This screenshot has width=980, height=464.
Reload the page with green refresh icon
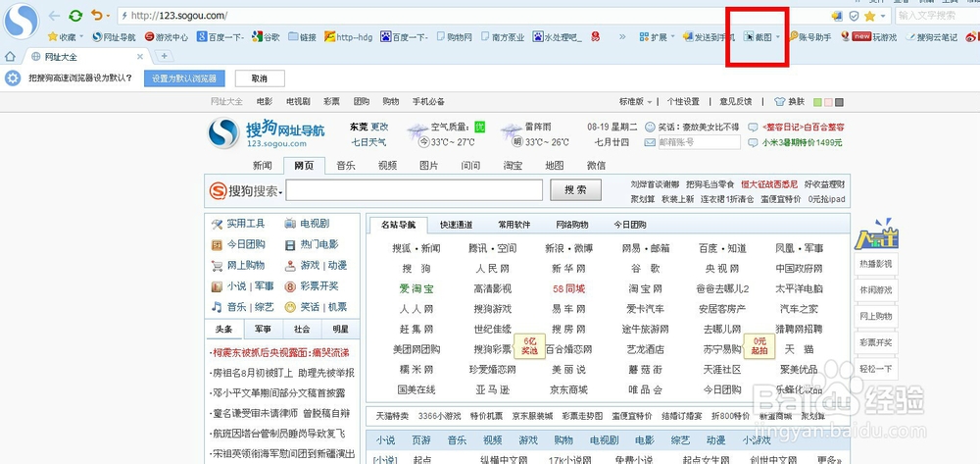click(75, 16)
